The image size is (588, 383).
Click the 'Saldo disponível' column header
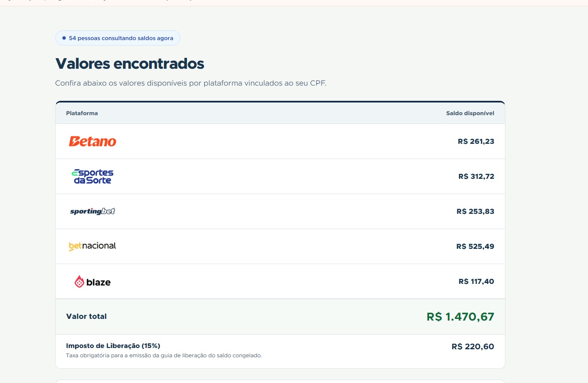(x=470, y=113)
